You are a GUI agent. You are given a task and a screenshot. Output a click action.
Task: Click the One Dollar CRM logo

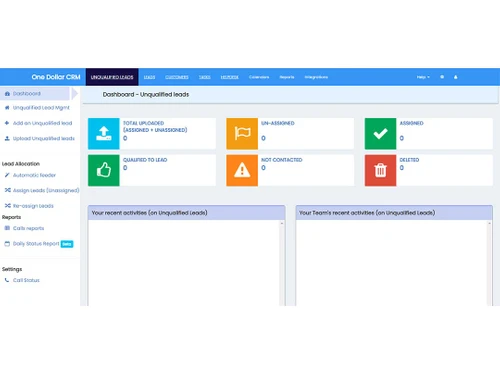pos(56,77)
